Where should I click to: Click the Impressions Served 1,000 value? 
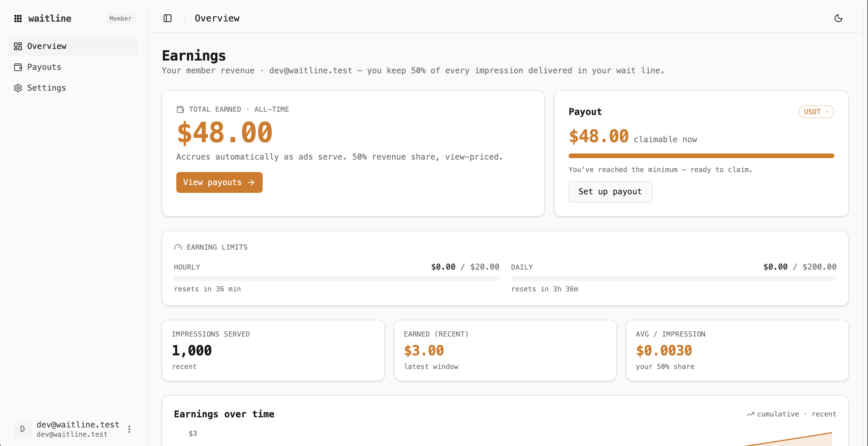tap(192, 351)
